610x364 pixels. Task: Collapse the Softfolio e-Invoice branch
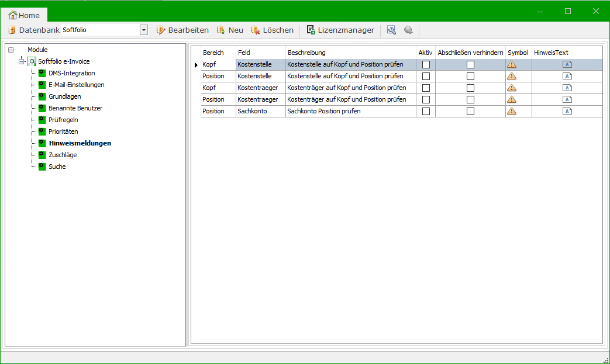click(x=21, y=61)
